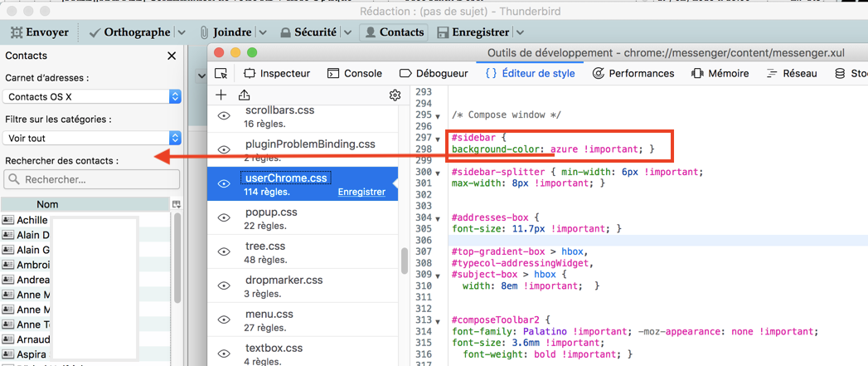Toggle visibility of dropmarker.css
Image resolution: width=868 pixels, height=366 pixels.
pos(224,285)
